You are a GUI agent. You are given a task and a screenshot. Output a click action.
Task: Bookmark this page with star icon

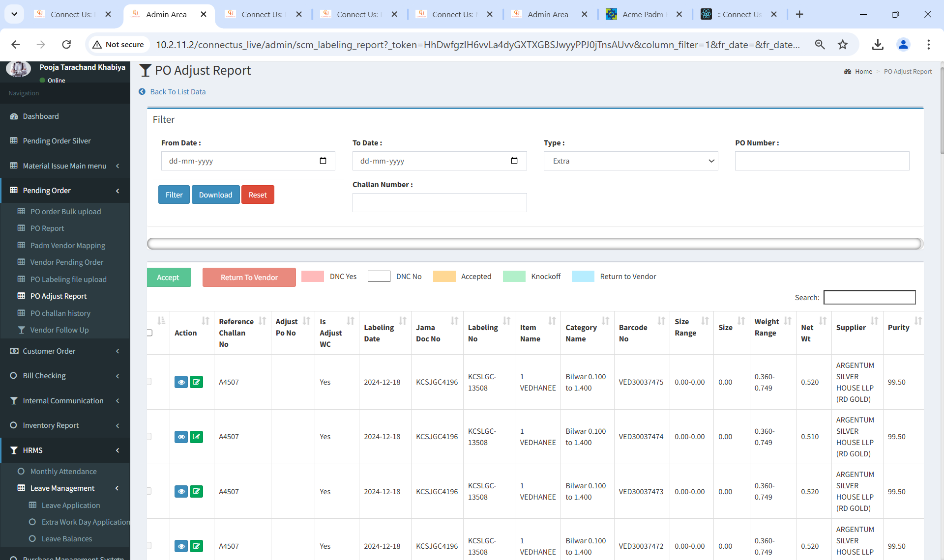coord(843,45)
